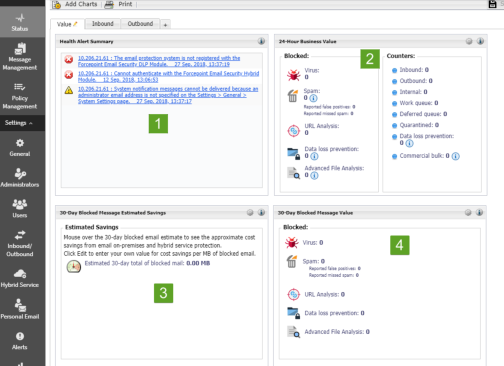Open General settings gear icon
Image resolution: width=504 pixels, height=366 pixels.
[20, 143]
